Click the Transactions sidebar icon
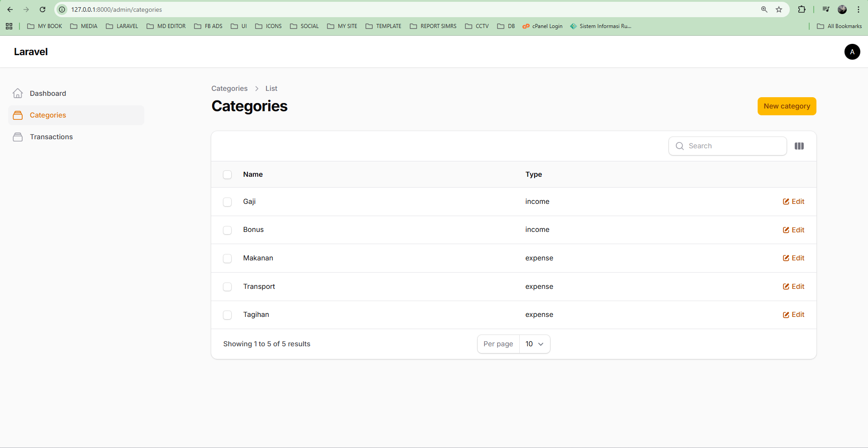The image size is (868, 448). pos(18,137)
